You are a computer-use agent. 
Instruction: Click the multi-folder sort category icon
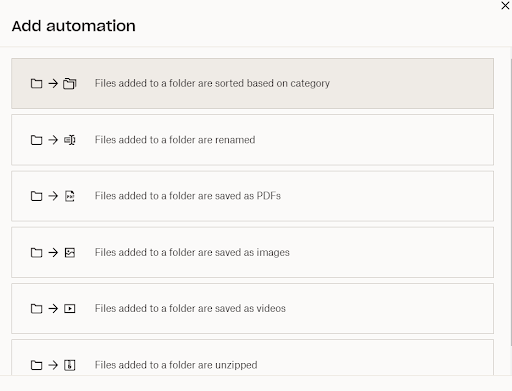70,83
